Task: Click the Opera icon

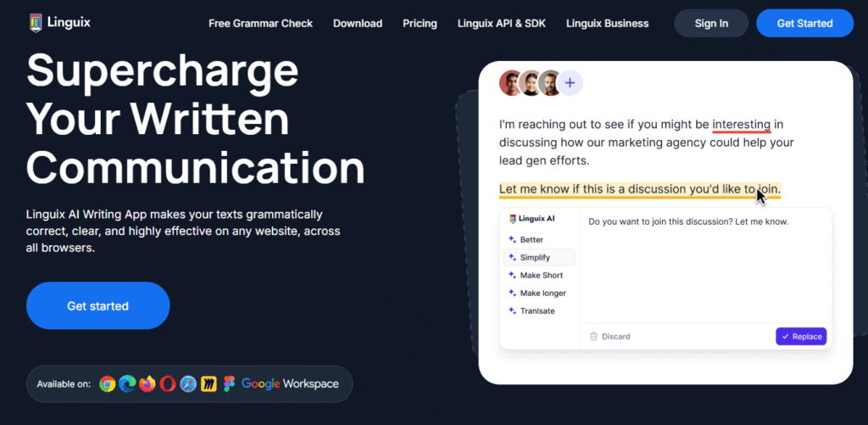Action: [x=168, y=383]
